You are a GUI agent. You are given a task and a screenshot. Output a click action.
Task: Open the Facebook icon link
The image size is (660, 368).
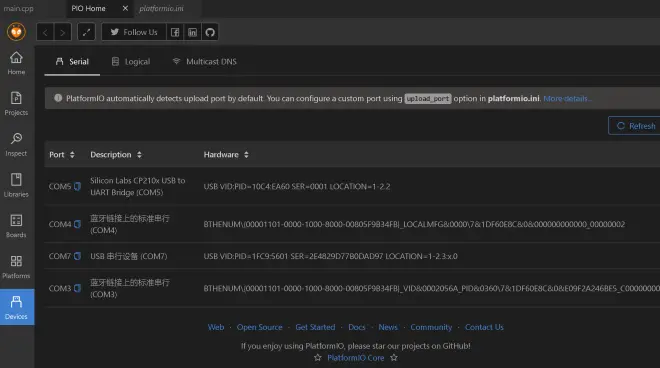175,32
